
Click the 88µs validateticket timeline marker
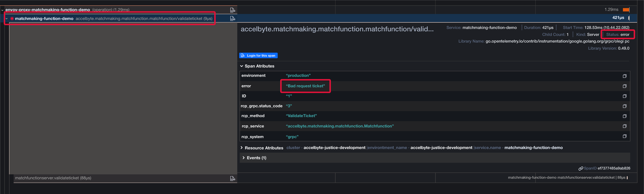pyautogui.click(x=627, y=178)
